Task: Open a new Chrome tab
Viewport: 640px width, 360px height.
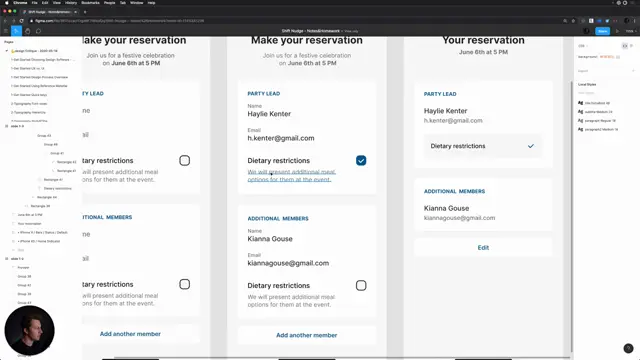Action: (x=85, y=12)
